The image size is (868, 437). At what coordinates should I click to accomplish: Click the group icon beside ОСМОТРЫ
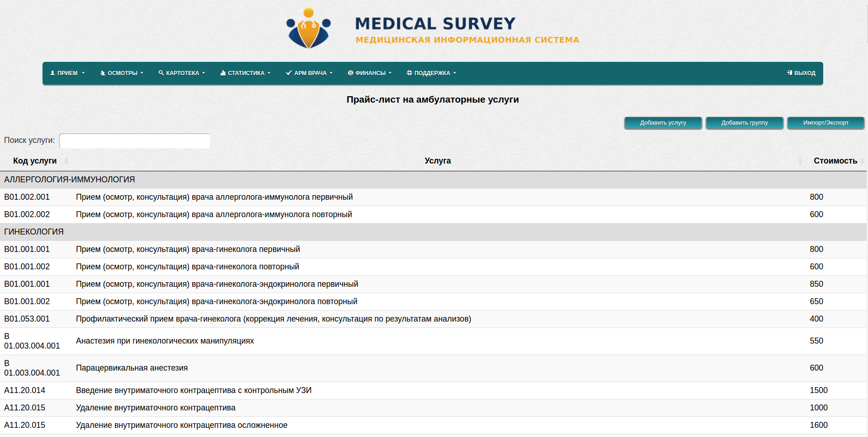103,73
